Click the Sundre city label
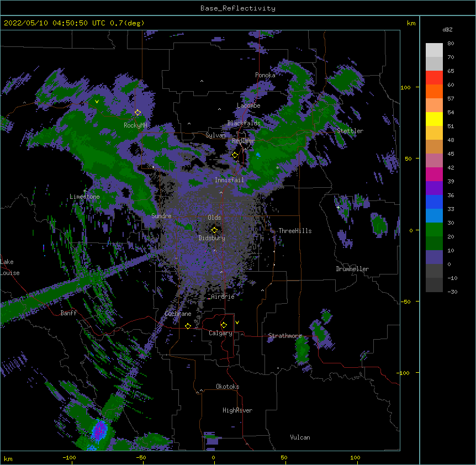 [161, 216]
